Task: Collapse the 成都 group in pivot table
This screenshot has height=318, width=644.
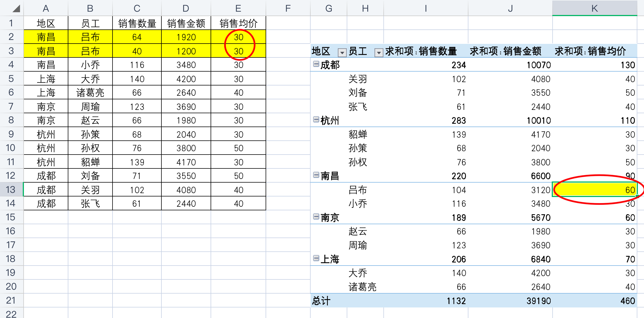Action: [x=316, y=64]
